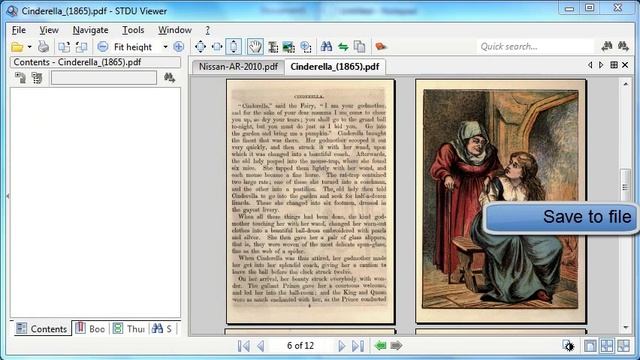
Task: Close the current document tab
Action: point(625,65)
